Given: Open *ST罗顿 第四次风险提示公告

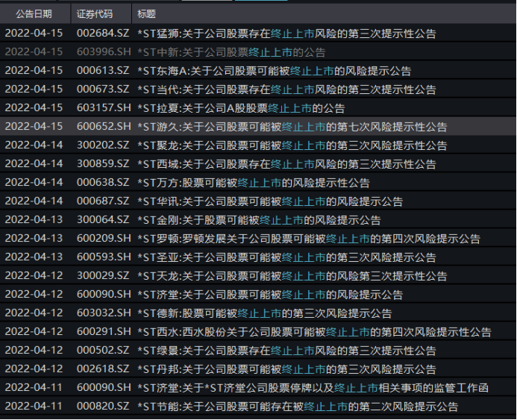Looking at the screenshot, I should [x=309, y=239].
